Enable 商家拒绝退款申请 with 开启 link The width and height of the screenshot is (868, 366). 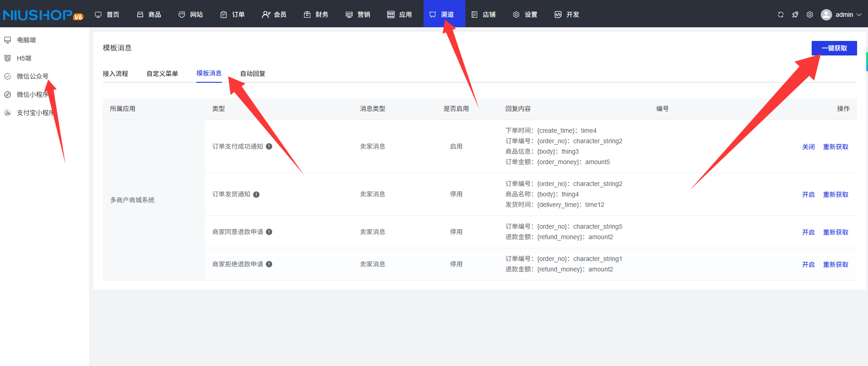(x=808, y=265)
